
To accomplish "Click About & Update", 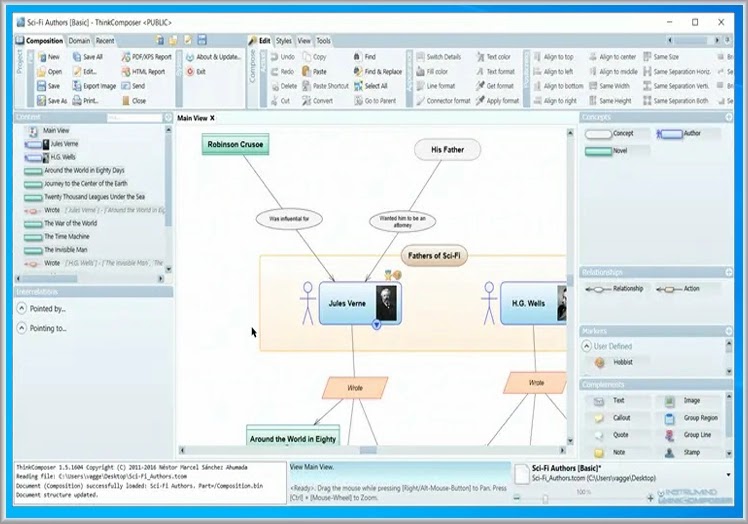I will tap(213, 57).
